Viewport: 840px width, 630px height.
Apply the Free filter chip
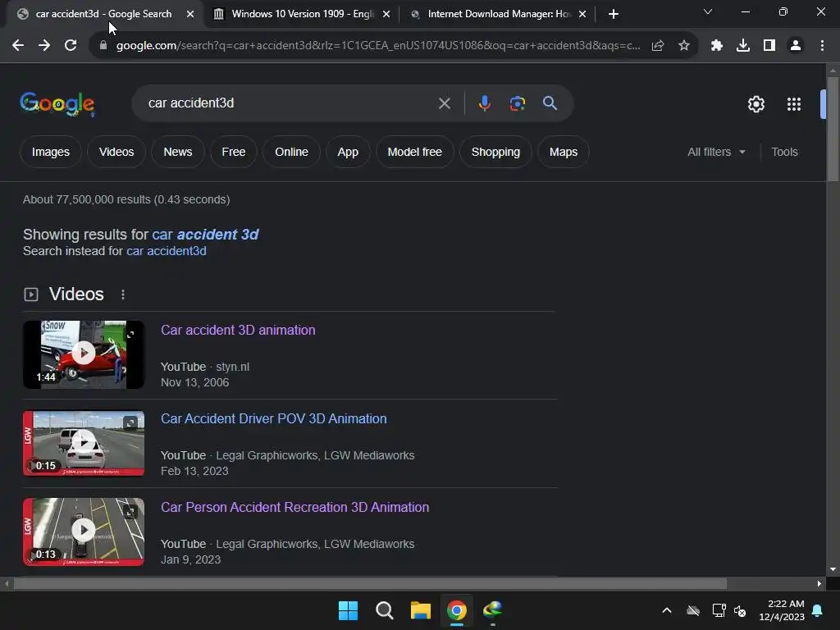click(234, 152)
